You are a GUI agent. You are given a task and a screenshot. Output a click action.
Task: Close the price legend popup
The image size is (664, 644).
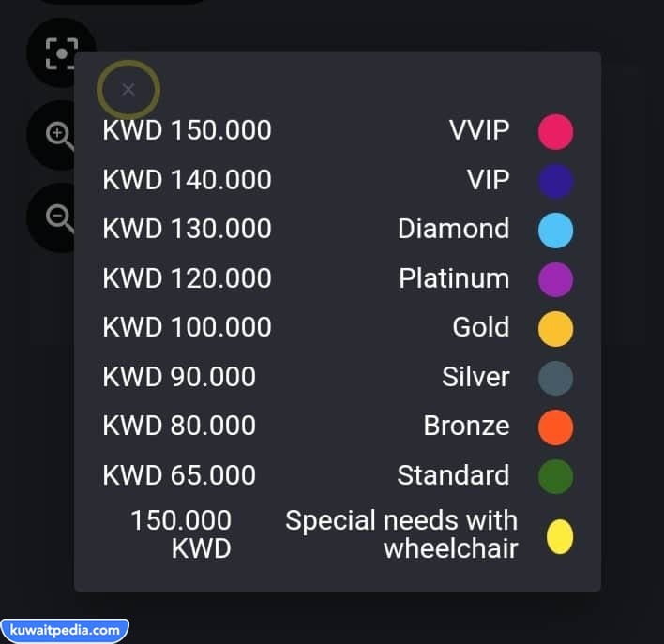pos(128,89)
